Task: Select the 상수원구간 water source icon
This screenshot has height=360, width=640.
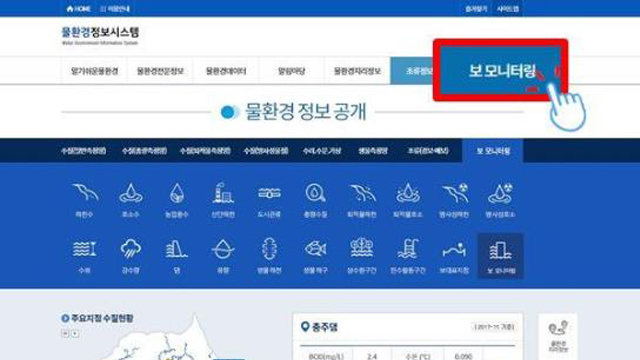Action: coord(362,256)
